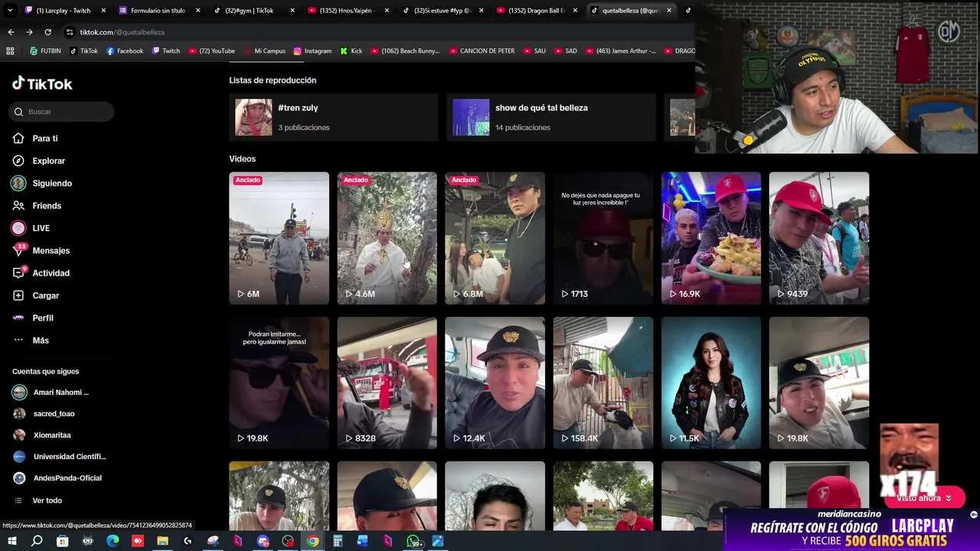The image size is (980, 551).
Task: Play pinned video with 6.8M views
Action: (x=495, y=238)
